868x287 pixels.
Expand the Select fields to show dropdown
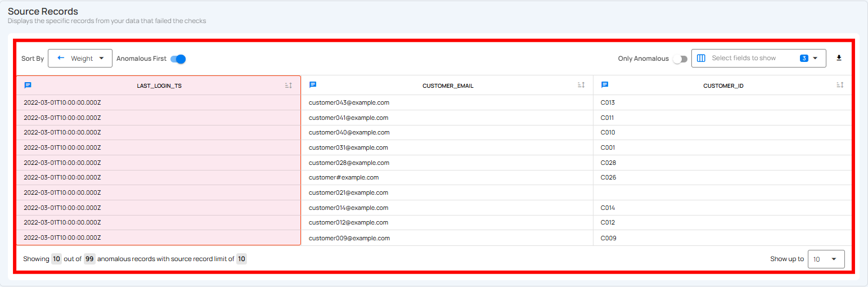pos(815,58)
